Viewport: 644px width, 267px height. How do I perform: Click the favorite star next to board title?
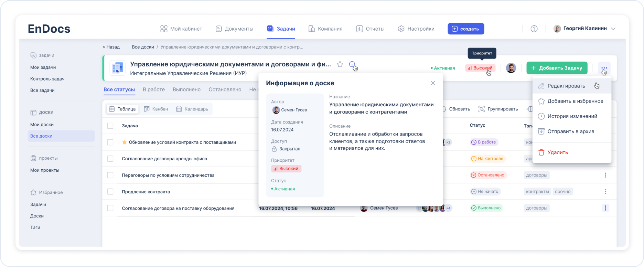pyautogui.click(x=340, y=64)
